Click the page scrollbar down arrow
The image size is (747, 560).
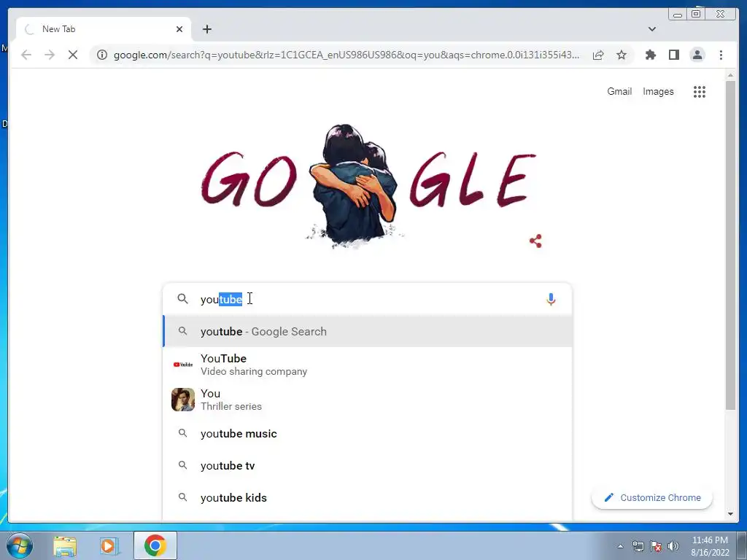730,514
